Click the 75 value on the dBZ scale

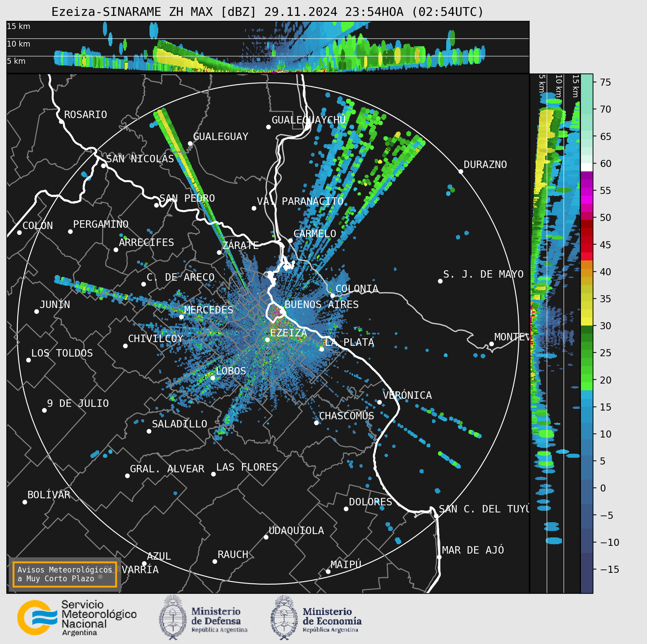click(x=605, y=82)
